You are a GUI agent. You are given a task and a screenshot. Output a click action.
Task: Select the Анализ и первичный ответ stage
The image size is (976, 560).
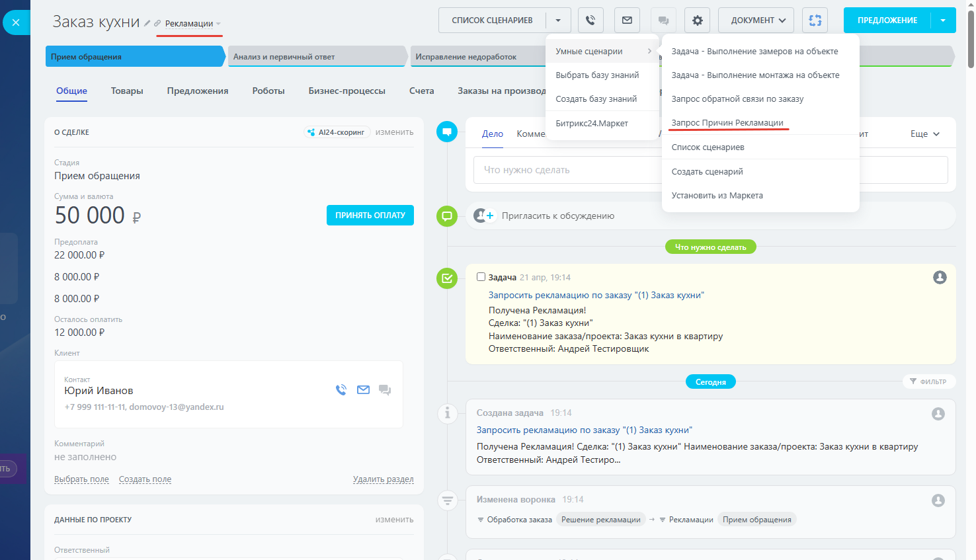coord(316,57)
